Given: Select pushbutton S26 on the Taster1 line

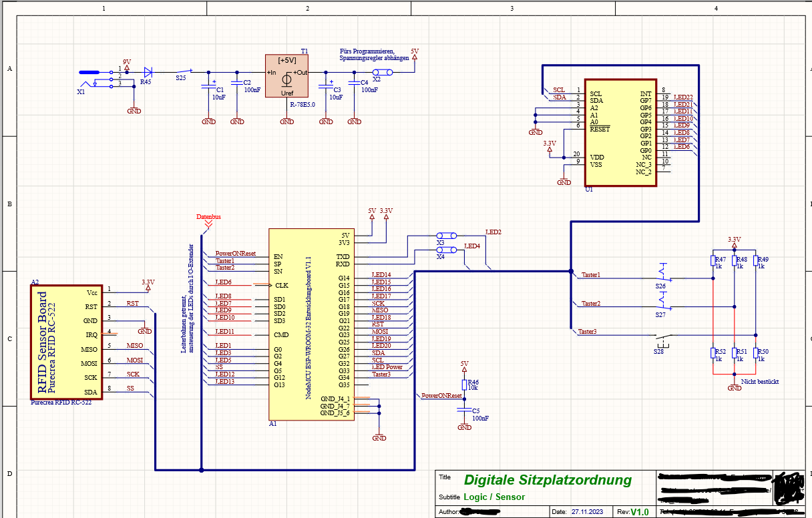Looking at the screenshot, I should tap(660, 274).
